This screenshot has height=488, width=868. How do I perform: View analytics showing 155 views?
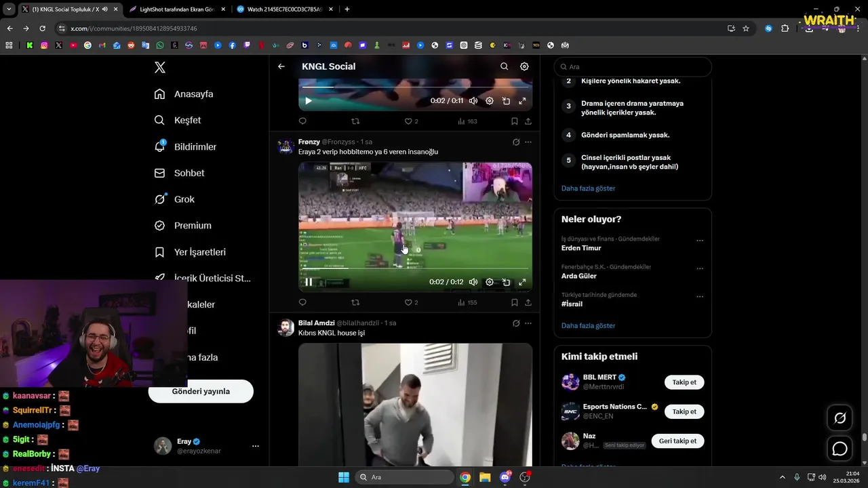(x=467, y=302)
